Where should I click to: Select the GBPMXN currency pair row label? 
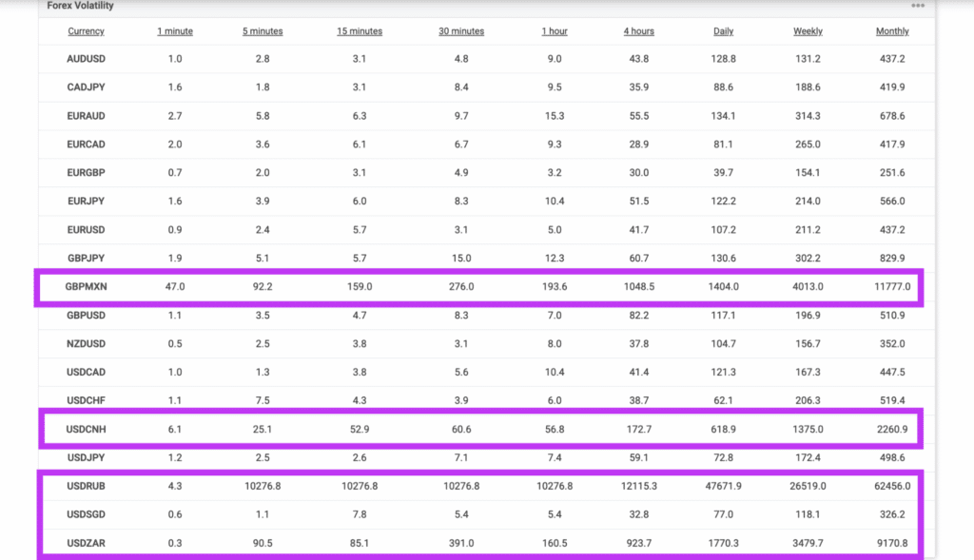(87, 286)
